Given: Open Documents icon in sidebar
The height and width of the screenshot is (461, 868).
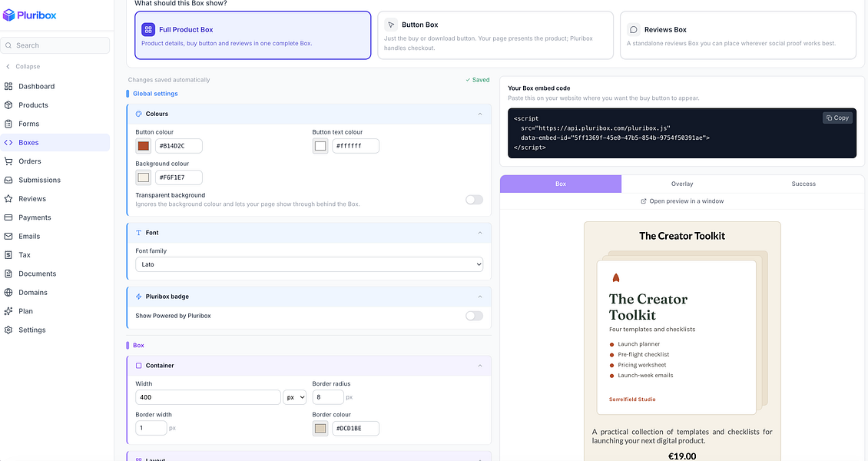Looking at the screenshot, I should tap(8, 274).
